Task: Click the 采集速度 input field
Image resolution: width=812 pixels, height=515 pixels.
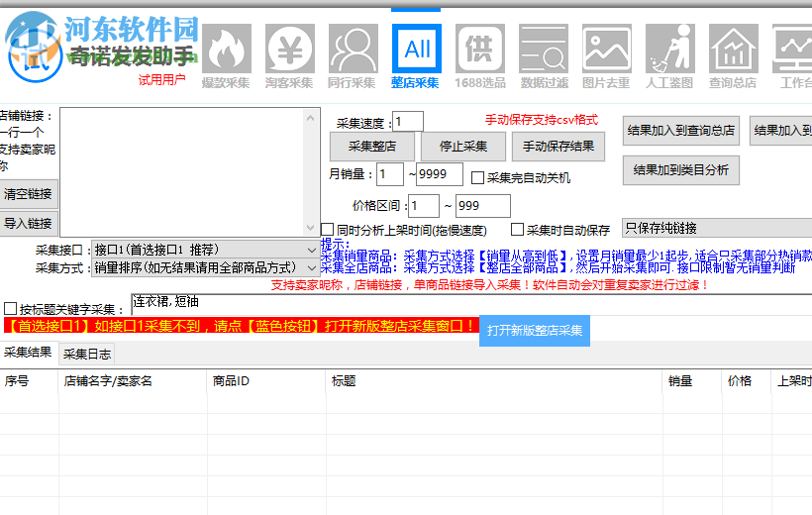Action: pos(408,122)
